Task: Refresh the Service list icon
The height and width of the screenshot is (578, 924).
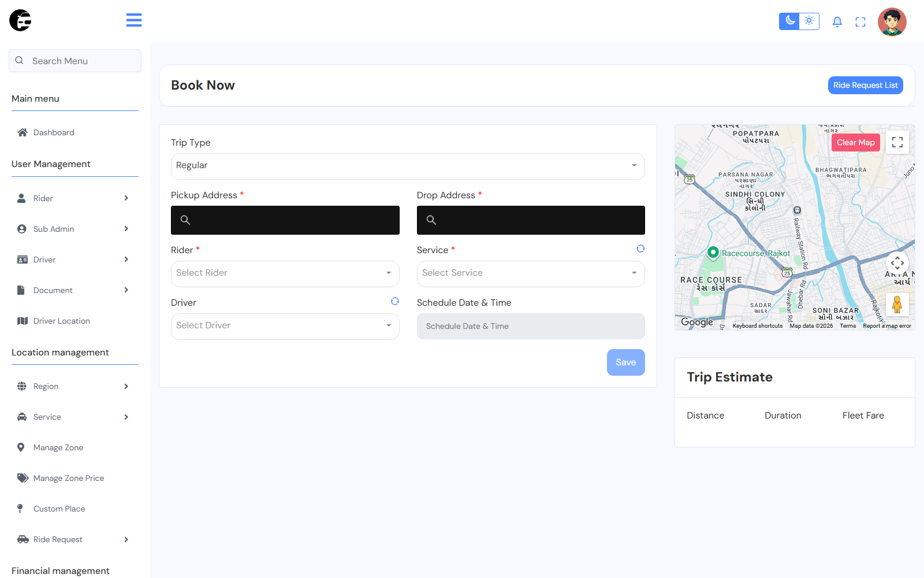Action: tap(640, 249)
